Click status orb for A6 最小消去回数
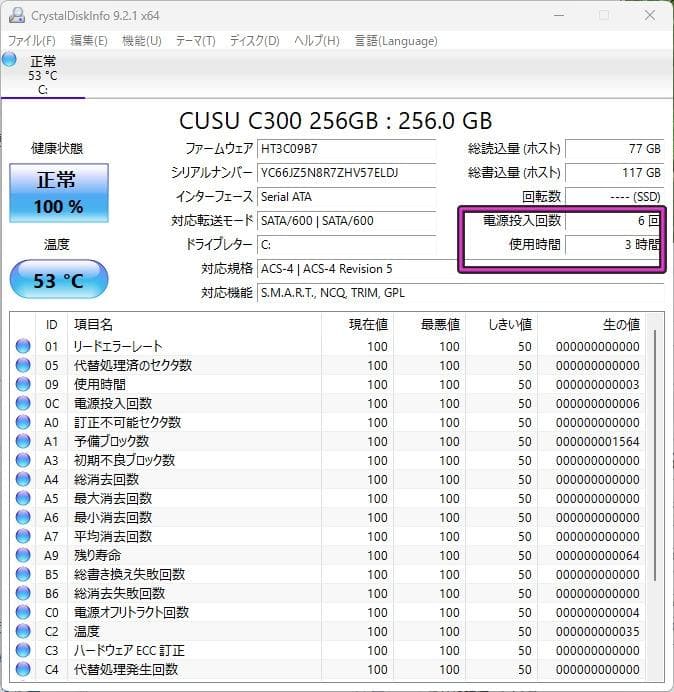This screenshot has width=674, height=692. pos(23,517)
